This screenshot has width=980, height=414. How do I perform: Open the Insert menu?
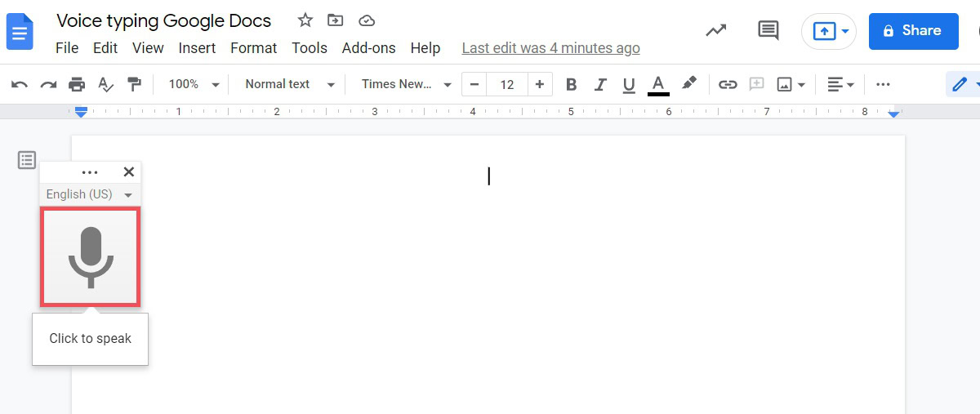click(x=197, y=48)
